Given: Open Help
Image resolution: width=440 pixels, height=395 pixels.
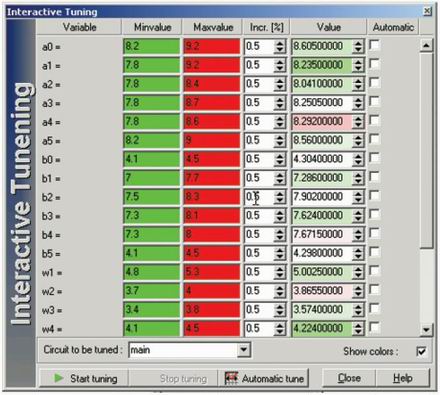Looking at the screenshot, I should (403, 378).
